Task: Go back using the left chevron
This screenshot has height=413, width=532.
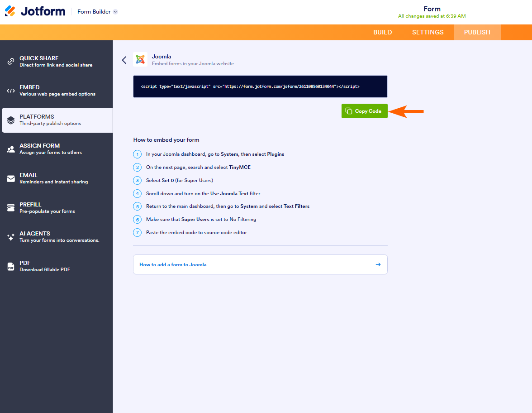Action: [124, 60]
